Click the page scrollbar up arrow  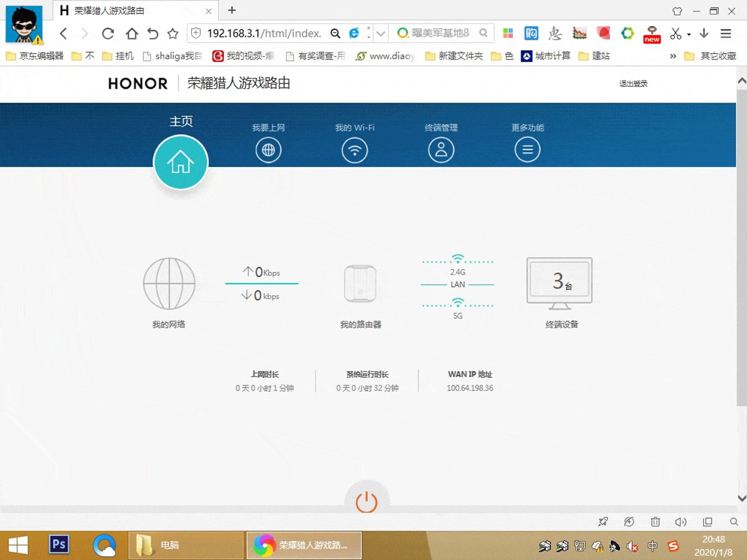pyautogui.click(x=742, y=81)
